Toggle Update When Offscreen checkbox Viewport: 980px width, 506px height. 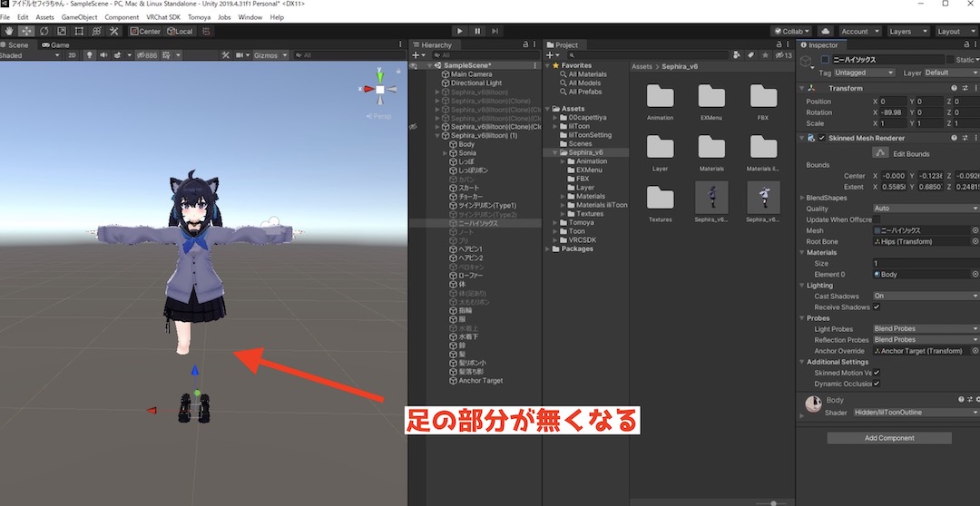click(x=877, y=219)
